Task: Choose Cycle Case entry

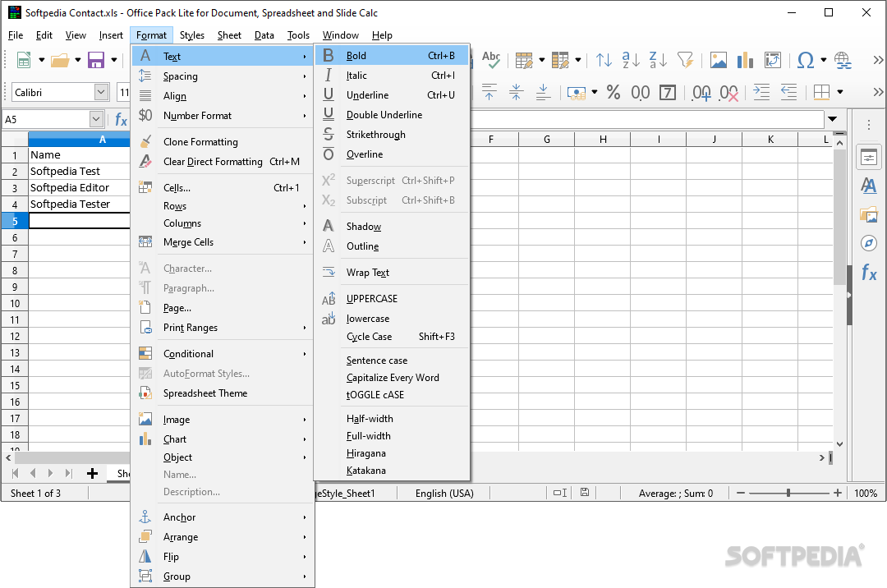Action: click(x=392, y=337)
